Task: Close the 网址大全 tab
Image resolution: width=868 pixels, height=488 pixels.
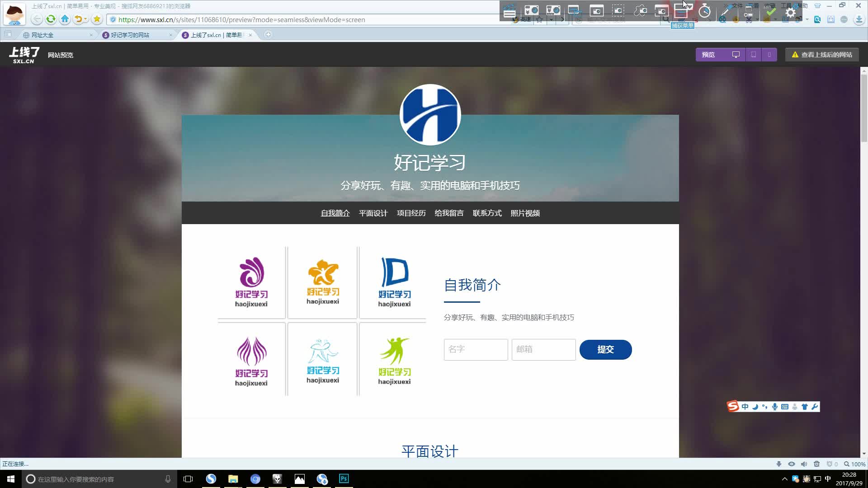Action: coord(91,35)
